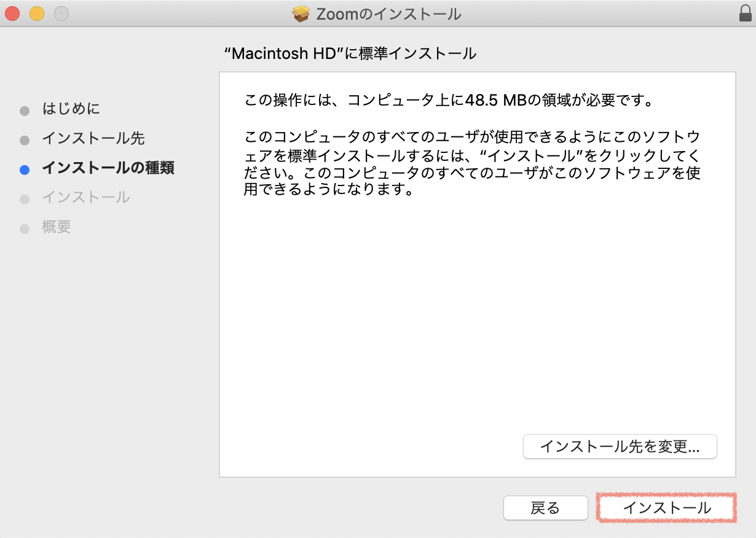Select the 概要 step in sidebar
Screen dimensions: 756x538
pos(57,227)
